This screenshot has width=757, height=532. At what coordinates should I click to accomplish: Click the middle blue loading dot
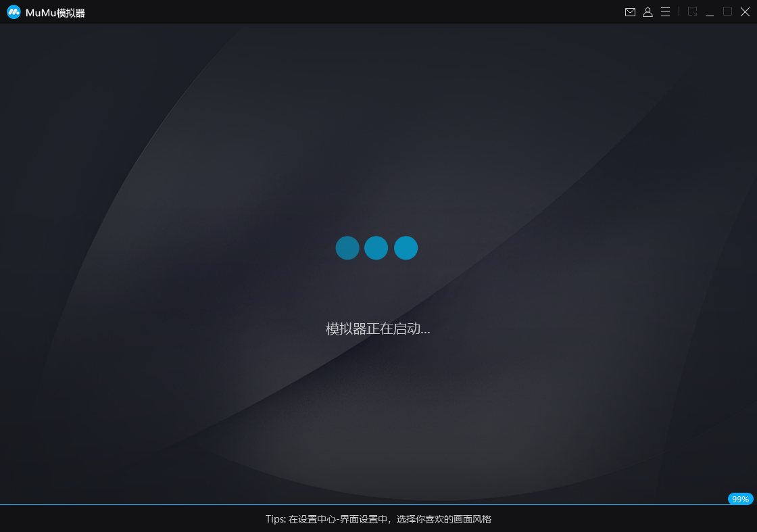tap(376, 248)
